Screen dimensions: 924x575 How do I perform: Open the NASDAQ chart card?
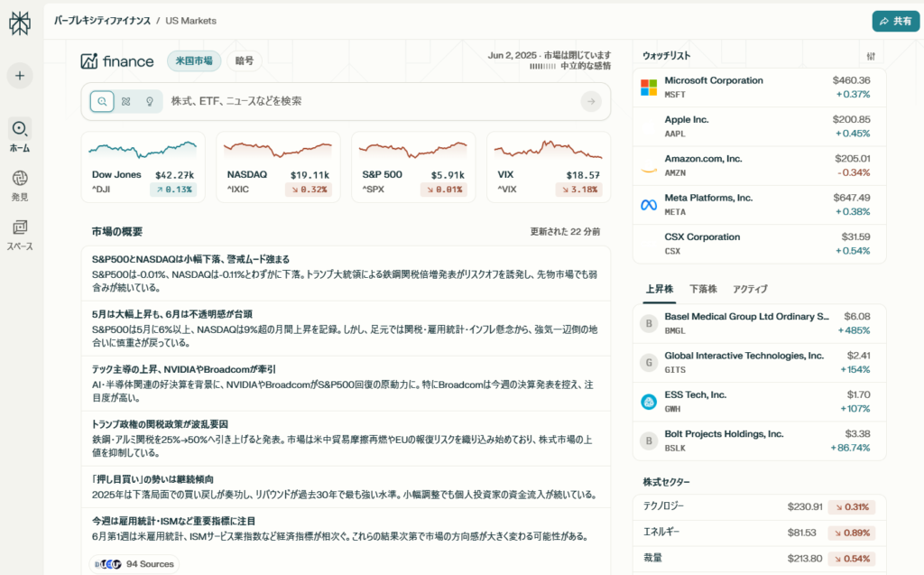pyautogui.click(x=278, y=167)
